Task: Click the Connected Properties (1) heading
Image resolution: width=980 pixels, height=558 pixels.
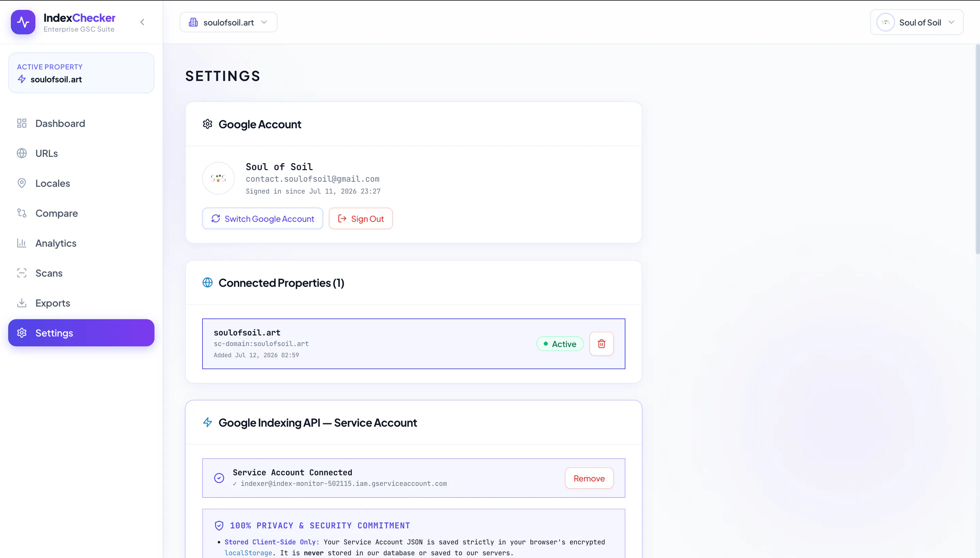Action: [x=281, y=282]
